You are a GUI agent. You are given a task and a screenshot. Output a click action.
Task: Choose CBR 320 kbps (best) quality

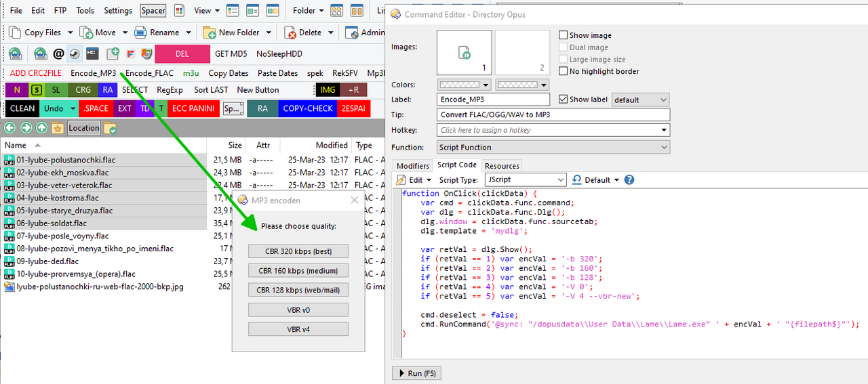point(298,251)
